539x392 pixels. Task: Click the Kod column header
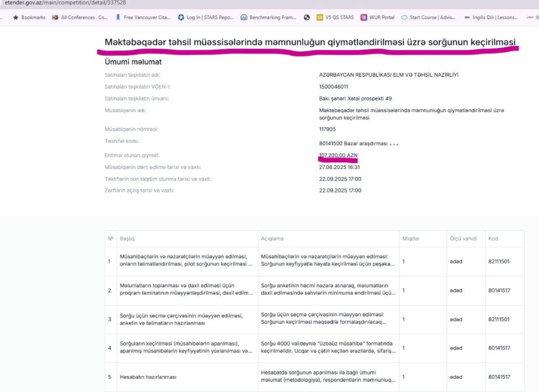[493, 238]
